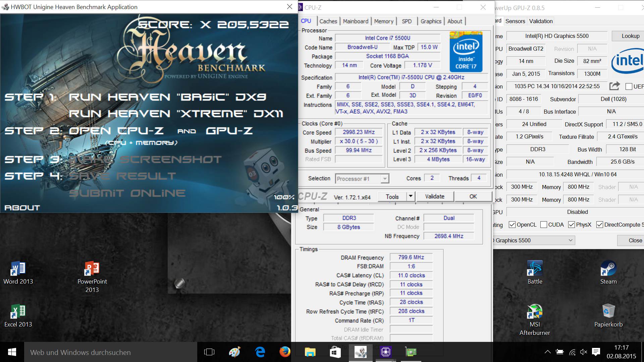Open Wi-Fi network tray icon
Viewport: 644px width, 362px height.
(x=572, y=352)
